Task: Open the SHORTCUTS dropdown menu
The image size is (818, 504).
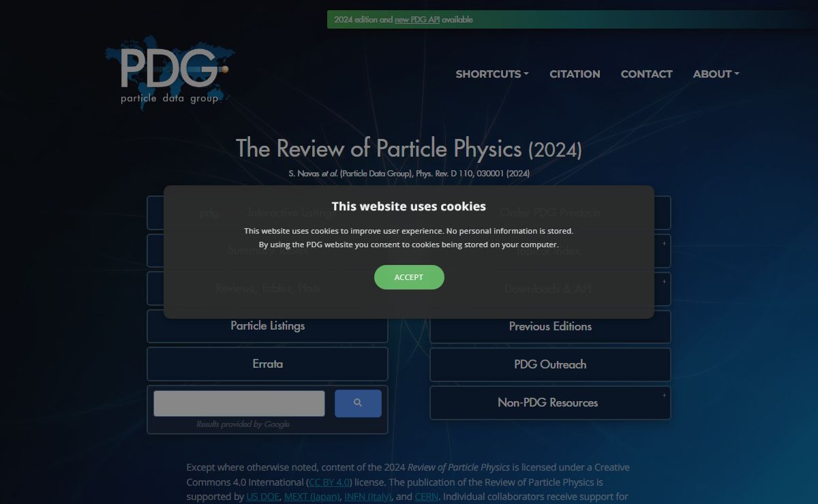Action: pyautogui.click(x=492, y=74)
